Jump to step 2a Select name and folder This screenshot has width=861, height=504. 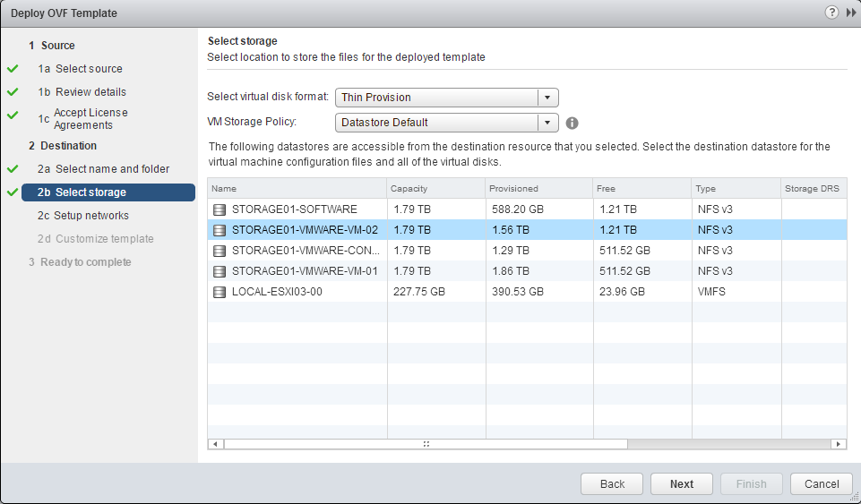(112, 169)
